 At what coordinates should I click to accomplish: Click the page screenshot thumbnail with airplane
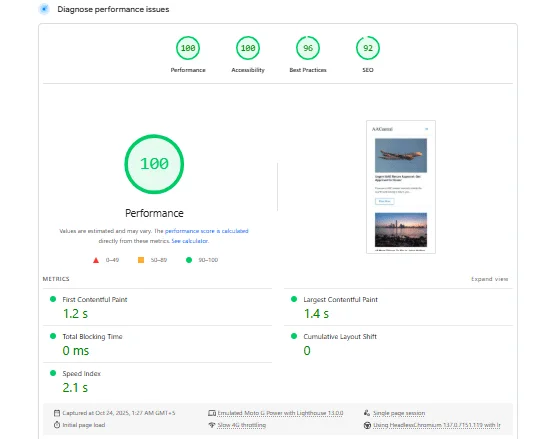(x=401, y=187)
